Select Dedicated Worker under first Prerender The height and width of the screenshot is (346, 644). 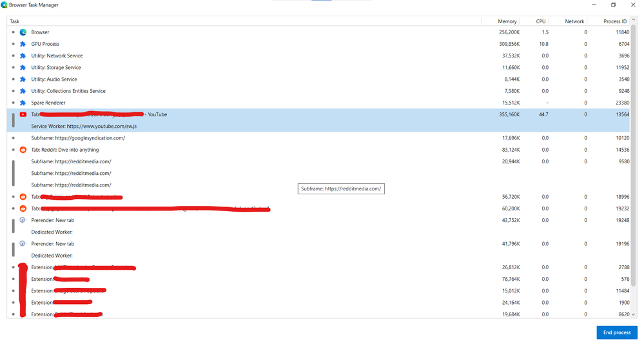coord(318,232)
